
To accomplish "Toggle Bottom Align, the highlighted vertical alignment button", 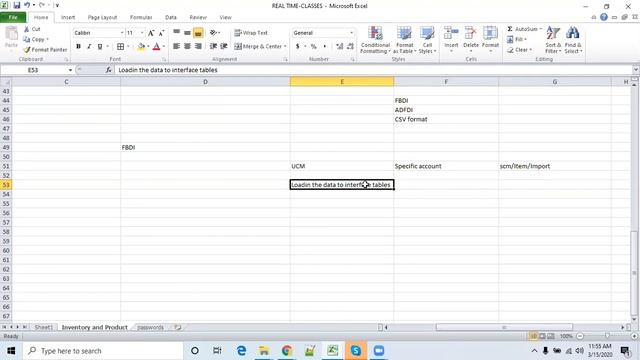I will [198, 33].
